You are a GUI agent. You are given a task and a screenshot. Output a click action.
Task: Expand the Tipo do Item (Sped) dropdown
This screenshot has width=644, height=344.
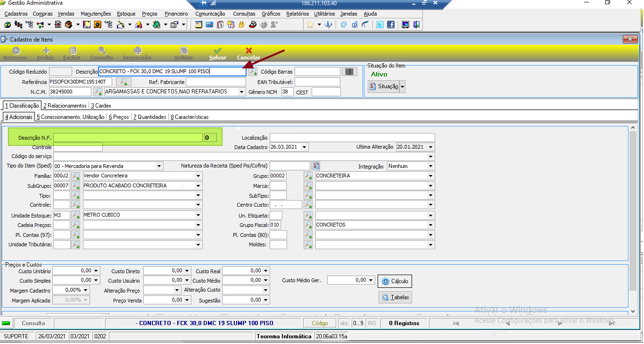pyautogui.click(x=159, y=166)
